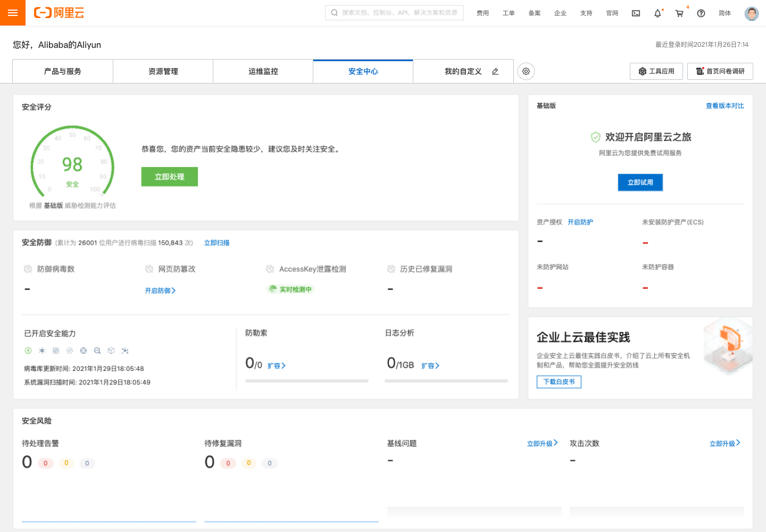
Task: Click 扩容 beside 日志分析 quota
Action: pyautogui.click(x=430, y=366)
